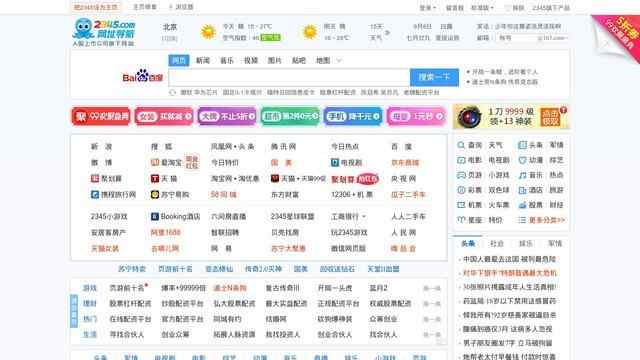Click the 北京 city name
This screenshot has height=360, width=640.
coord(170,27)
